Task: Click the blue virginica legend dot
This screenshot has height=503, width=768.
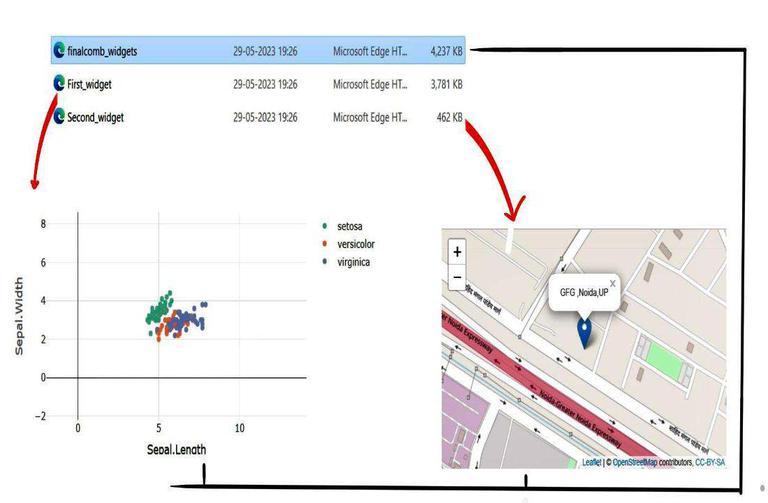Action: pos(325,262)
